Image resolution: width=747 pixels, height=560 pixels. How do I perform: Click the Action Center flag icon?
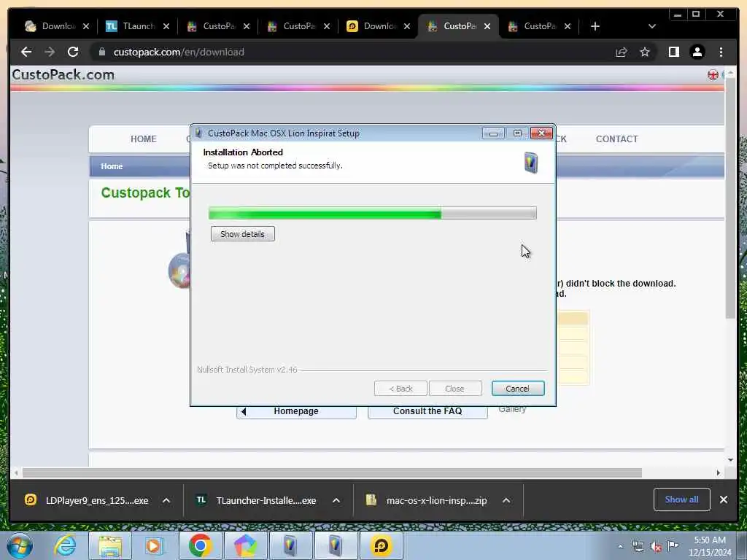pyautogui.click(x=673, y=545)
